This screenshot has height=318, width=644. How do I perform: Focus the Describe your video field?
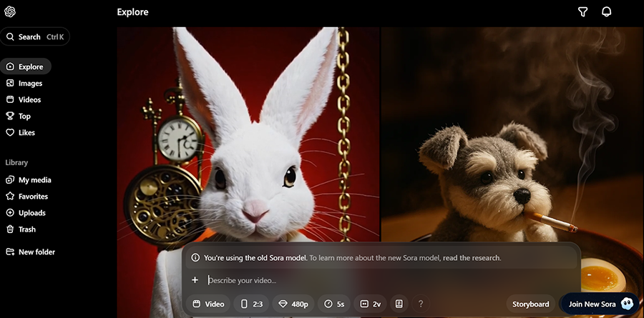(386, 280)
